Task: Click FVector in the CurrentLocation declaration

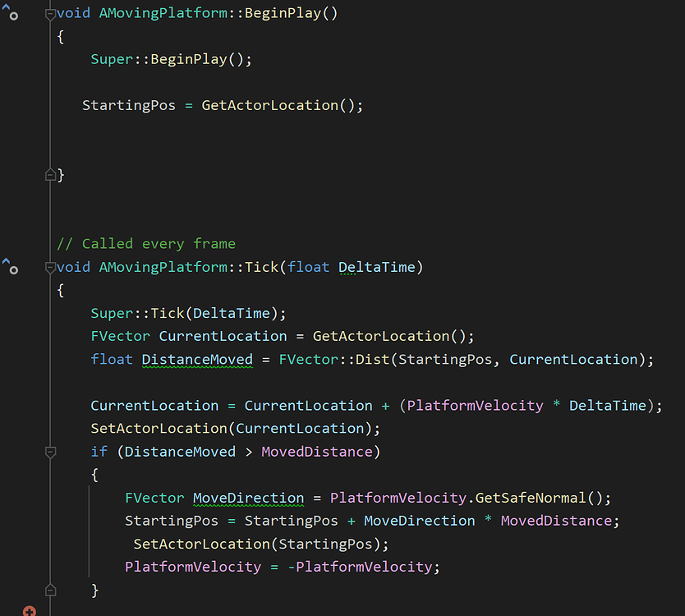Action: tap(120, 336)
